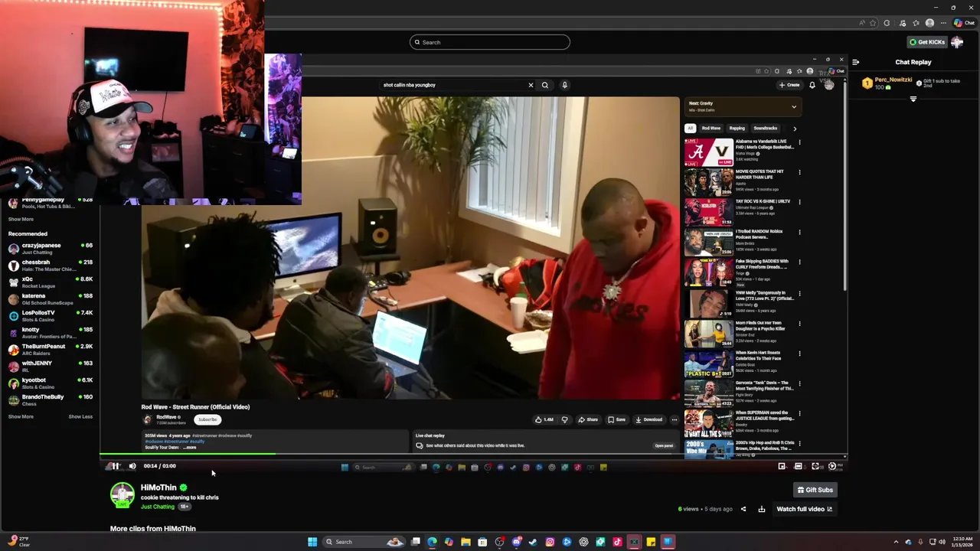Open LosPollosTV channel in the sidebar
The height and width of the screenshot is (551, 980).
click(51, 315)
